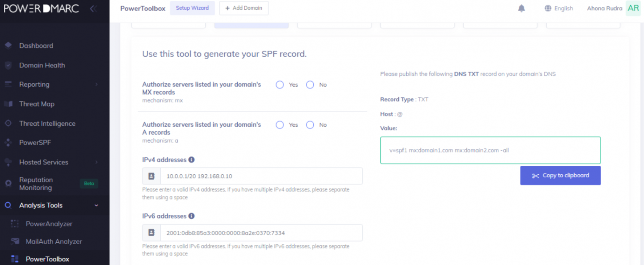Select Yes to authorize MX record servers
Screen dimensions: 644x265
[279, 85]
